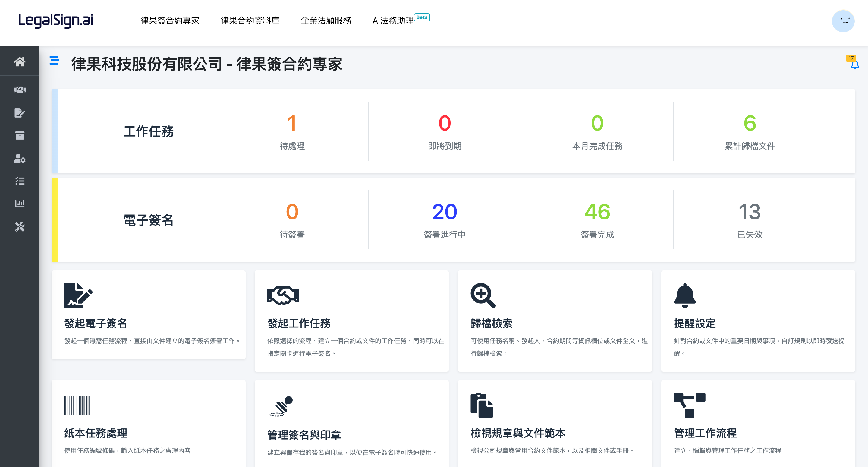Open the AI法務助理 Beta menu

tap(401, 20)
